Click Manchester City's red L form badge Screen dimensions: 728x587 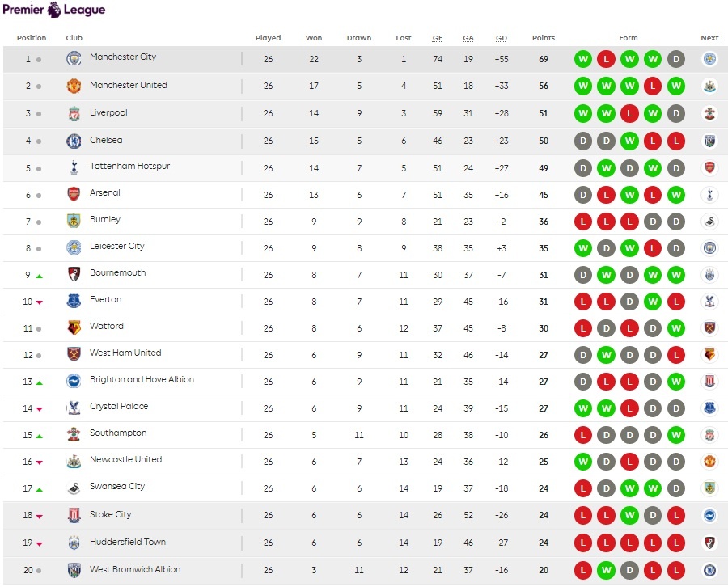(x=606, y=59)
